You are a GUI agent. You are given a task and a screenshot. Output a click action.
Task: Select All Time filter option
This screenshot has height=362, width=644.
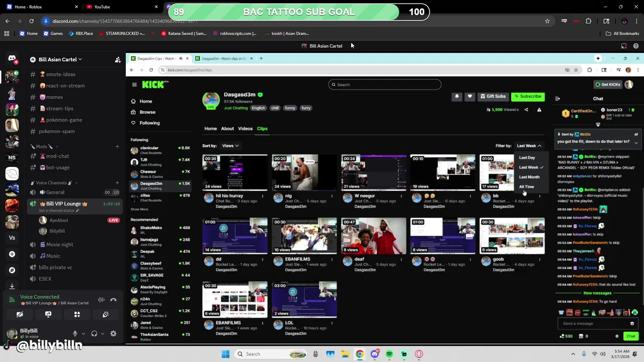pyautogui.click(x=526, y=187)
